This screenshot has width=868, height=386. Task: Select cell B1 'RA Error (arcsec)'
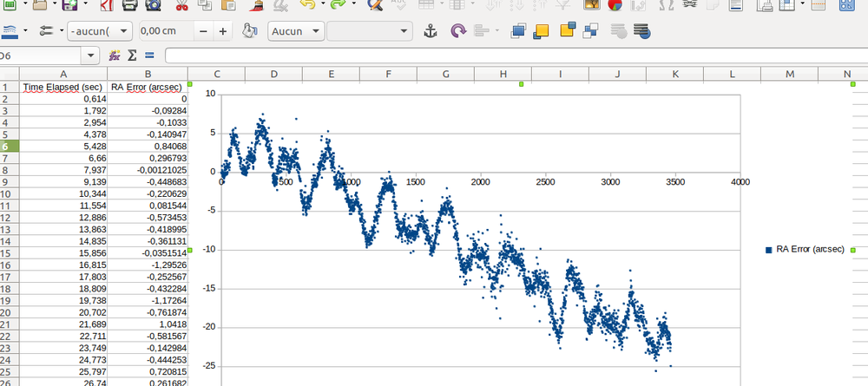pos(148,87)
